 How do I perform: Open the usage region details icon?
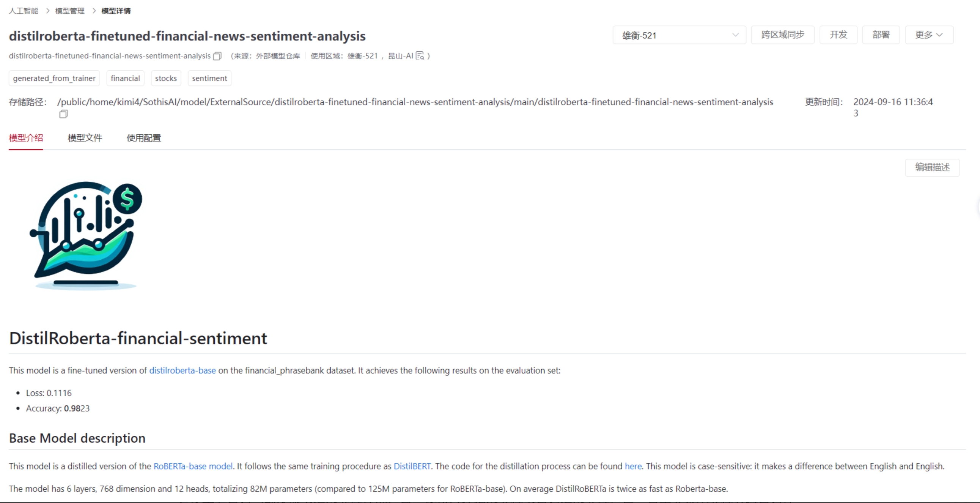tap(420, 56)
